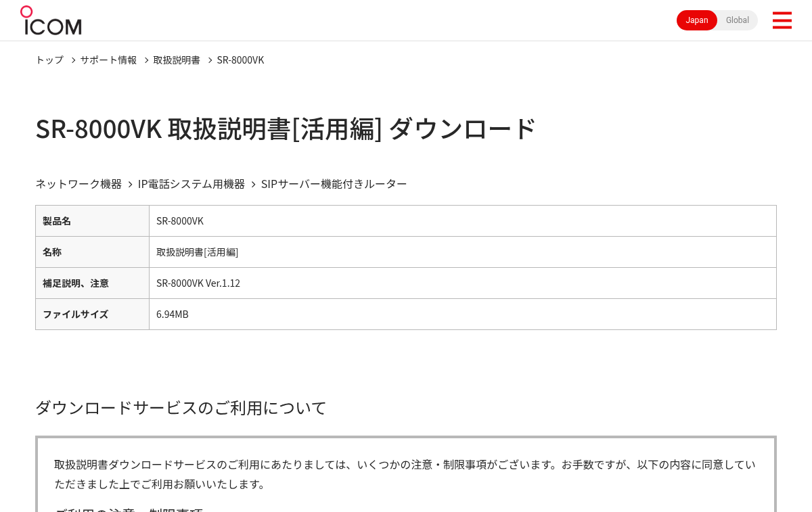
Task: Select SR-8000VK breadcrumb item
Action: click(240, 60)
